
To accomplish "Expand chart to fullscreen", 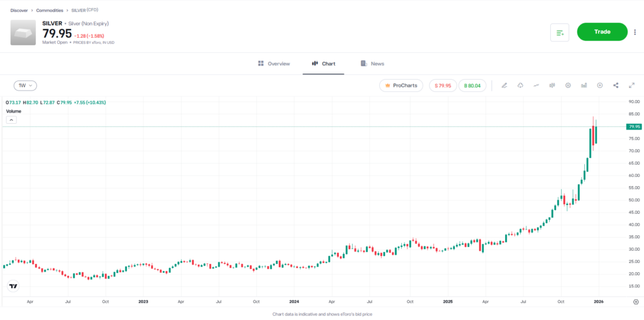I will click(631, 86).
